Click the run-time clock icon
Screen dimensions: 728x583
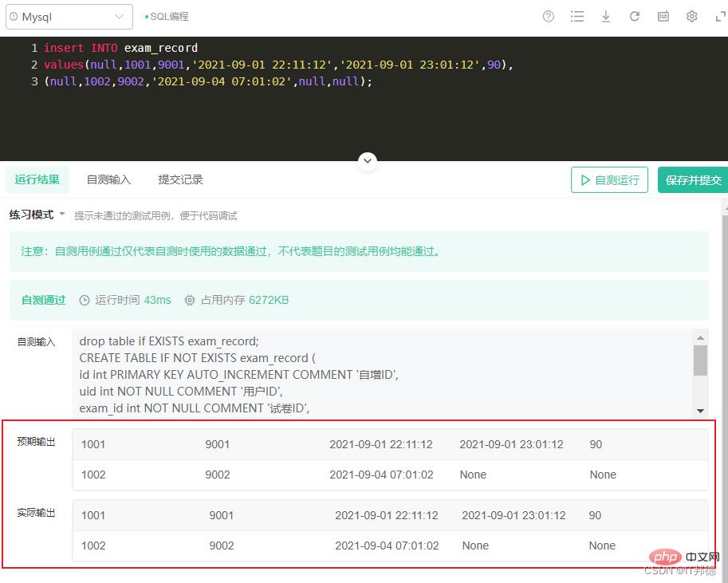click(x=85, y=301)
